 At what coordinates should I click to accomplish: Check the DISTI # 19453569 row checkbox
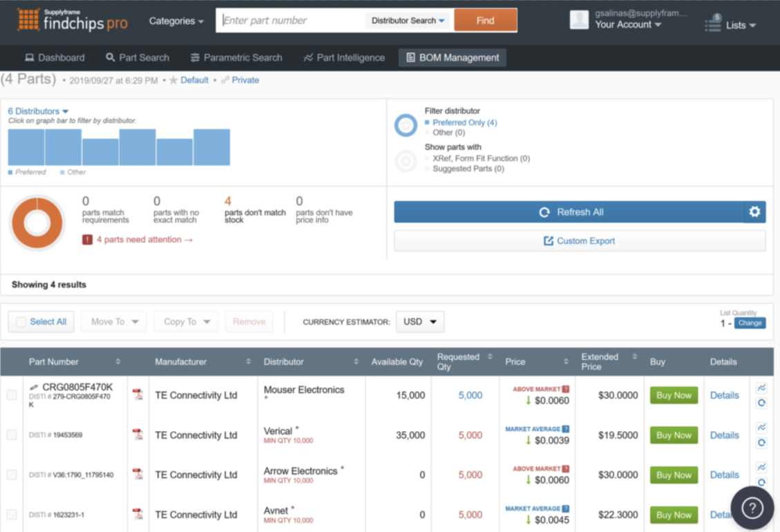tap(12, 435)
